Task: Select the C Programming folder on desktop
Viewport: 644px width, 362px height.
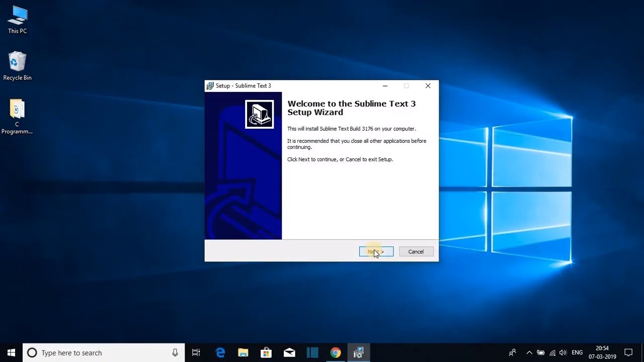Action: (17, 117)
